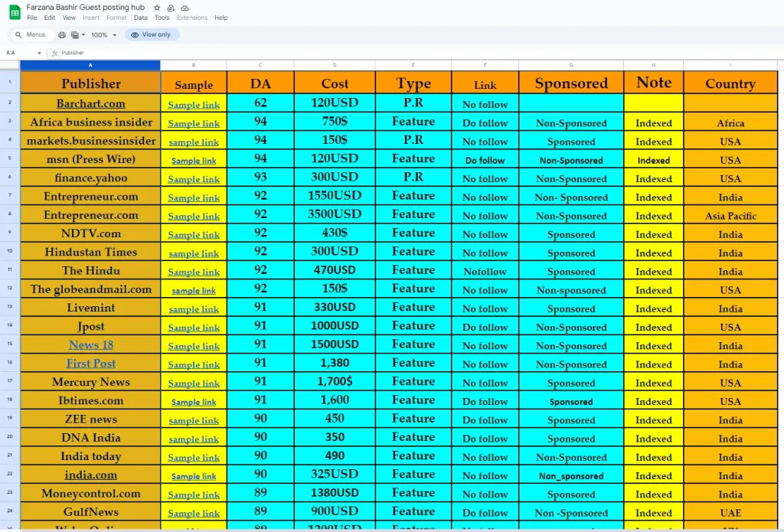Select column A header

[x=90, y=65]
